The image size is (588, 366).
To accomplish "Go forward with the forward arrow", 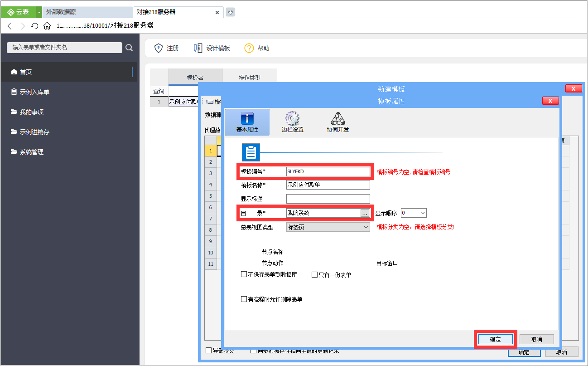I will (x=23, y=26).
